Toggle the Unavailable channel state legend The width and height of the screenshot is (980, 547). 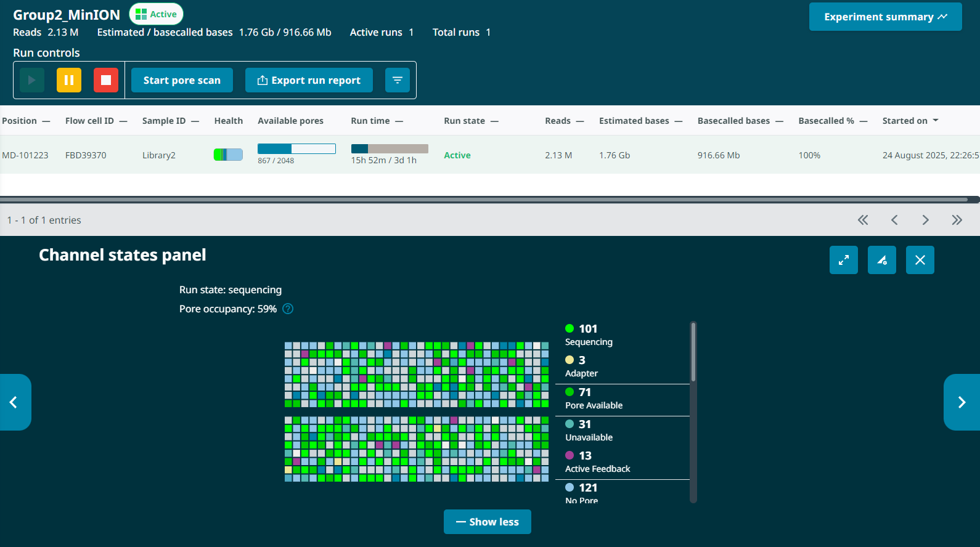tap(589, 430)
